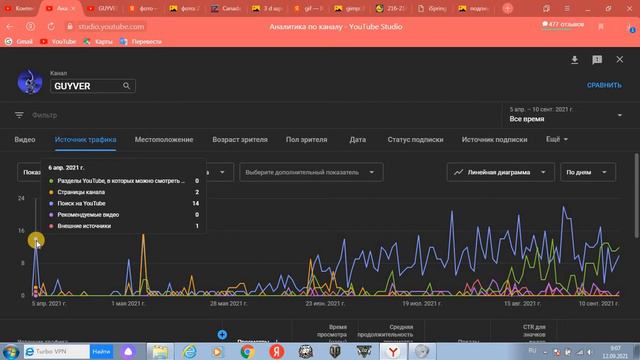Click the volume icon in system tray
The image size is (640, 360).
coord(589,352)
